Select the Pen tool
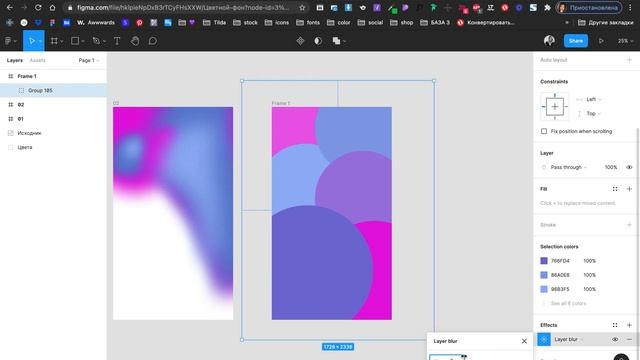The image size is (640, 360). pyautogui.click(x=96, y=41)
